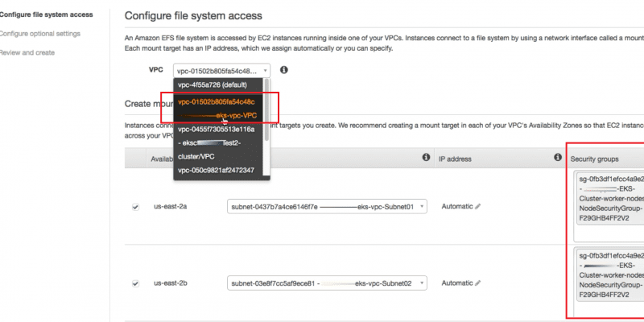Click the us-east-2a zone label
Image resolution: width=644 pixels, height=322 pixels.
pos(170,207)
